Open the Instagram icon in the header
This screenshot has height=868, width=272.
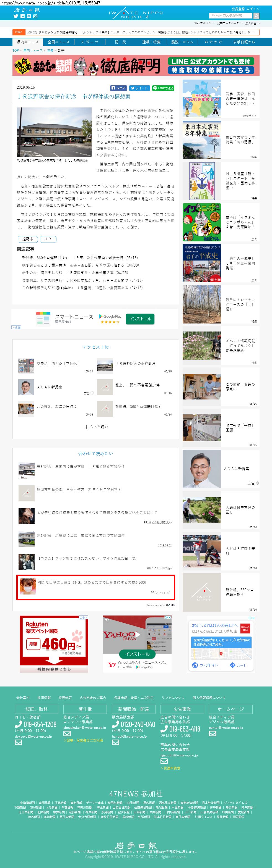pyautogui.click(x=35, y=16)
